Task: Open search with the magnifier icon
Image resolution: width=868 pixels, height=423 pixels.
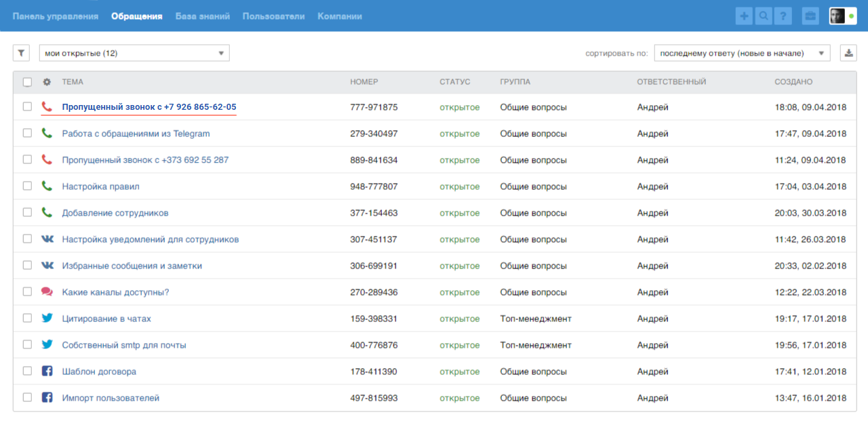Action: click(764, 16)
